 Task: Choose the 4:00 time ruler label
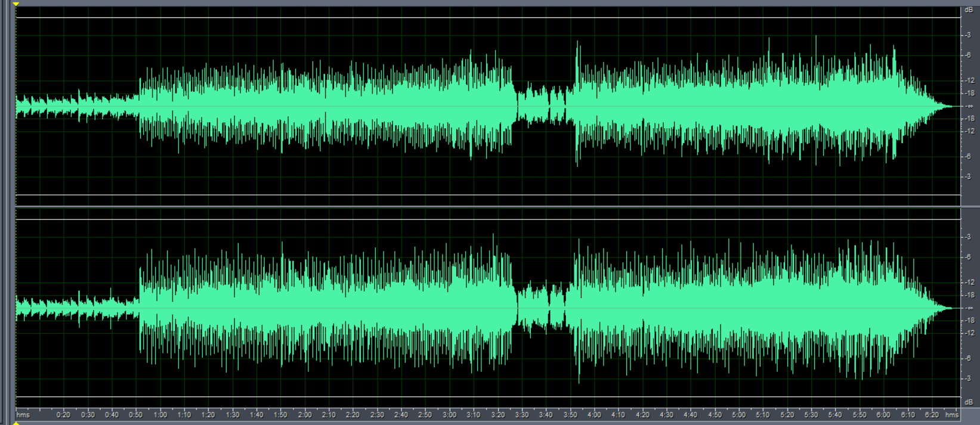(x=594, y=415)
